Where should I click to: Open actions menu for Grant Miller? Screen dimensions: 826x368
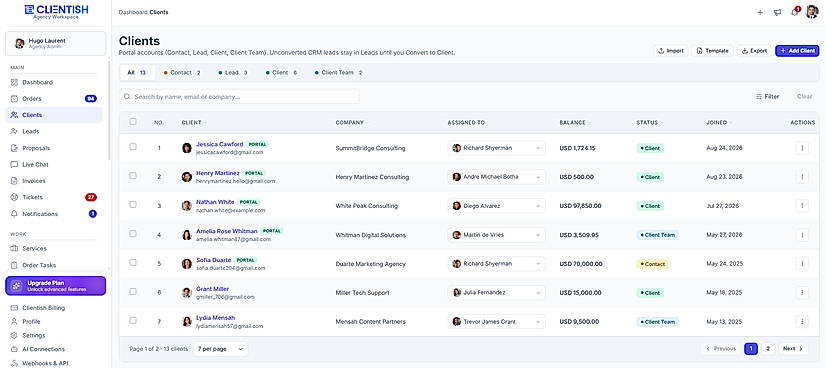click(x=802, y=293)
